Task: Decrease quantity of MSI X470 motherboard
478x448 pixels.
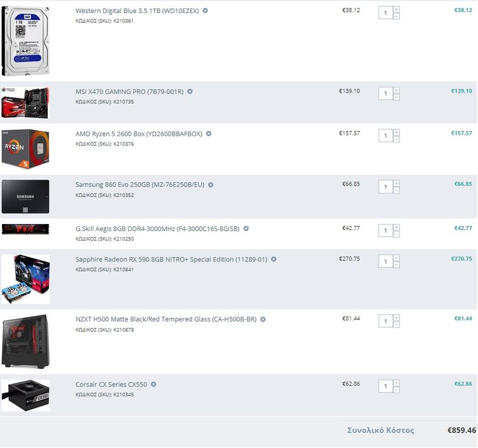Action: [396, 97]
